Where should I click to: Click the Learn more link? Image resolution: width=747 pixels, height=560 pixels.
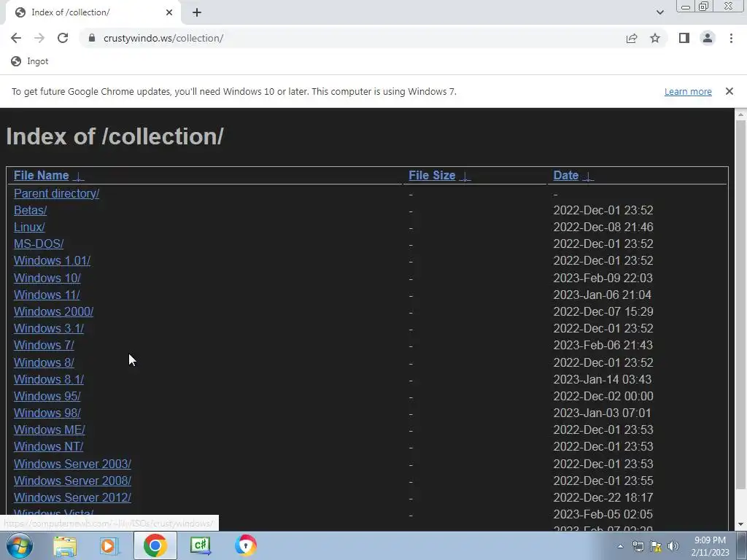click(688, 91)
